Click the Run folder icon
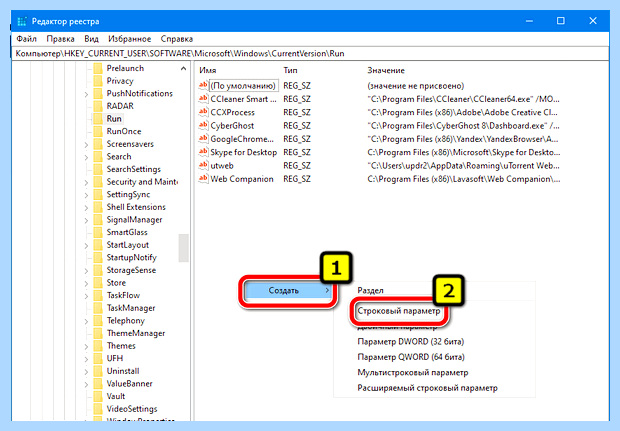620x431 pixels. (x=98, y=119)
